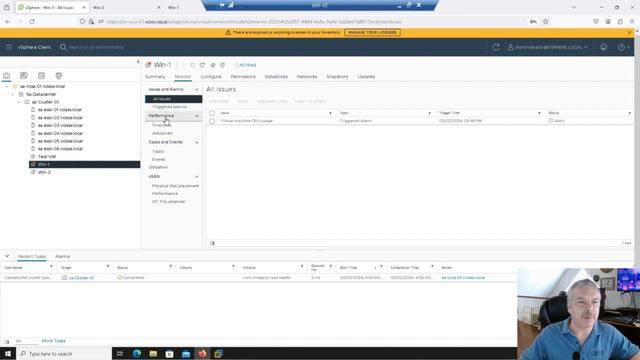Click the More Tasks link
640x360 pixels.
point(53,341)
